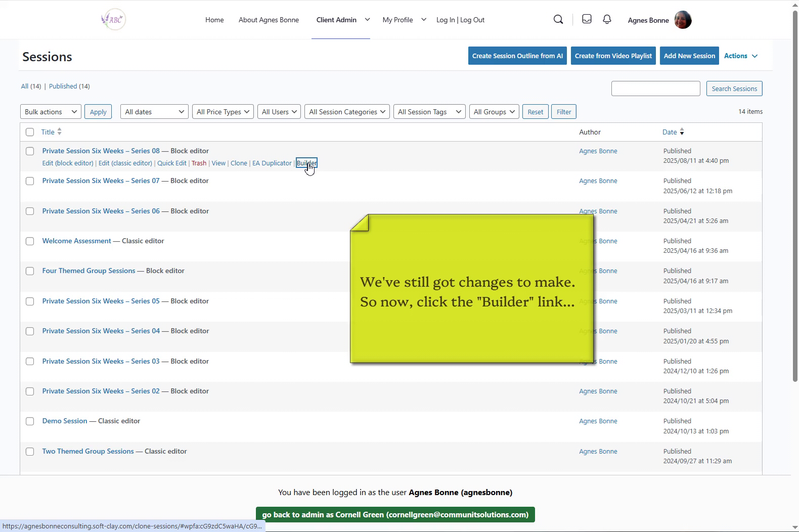Viewport: 799px width, 532px height.
Task: Open the All Session Categories dropdown
Action: click(x=347, y=112)
